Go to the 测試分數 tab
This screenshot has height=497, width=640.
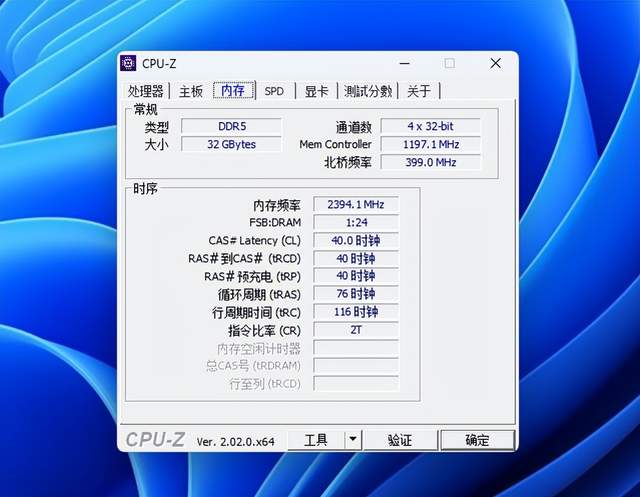[367, 91]
